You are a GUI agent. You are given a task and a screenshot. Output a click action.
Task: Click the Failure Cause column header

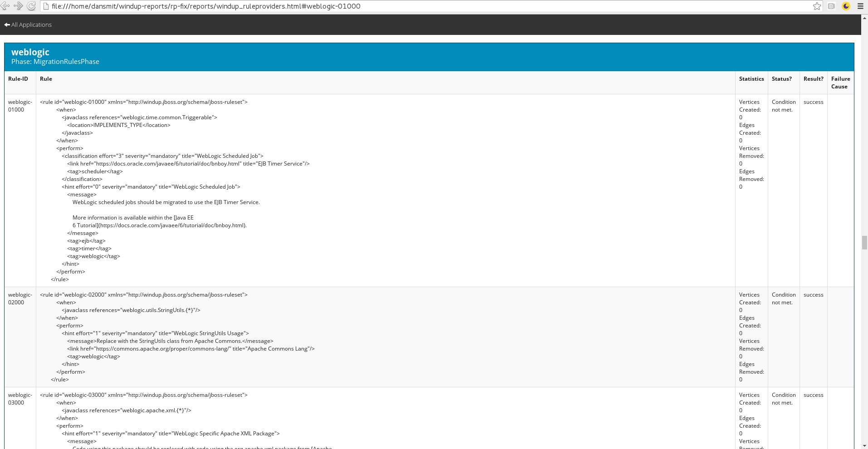(840, 83)
